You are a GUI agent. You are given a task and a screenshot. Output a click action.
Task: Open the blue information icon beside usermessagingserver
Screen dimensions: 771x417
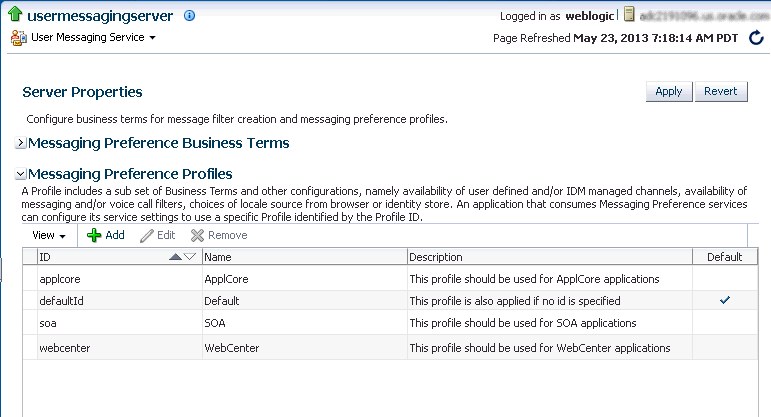click(189, 16)
